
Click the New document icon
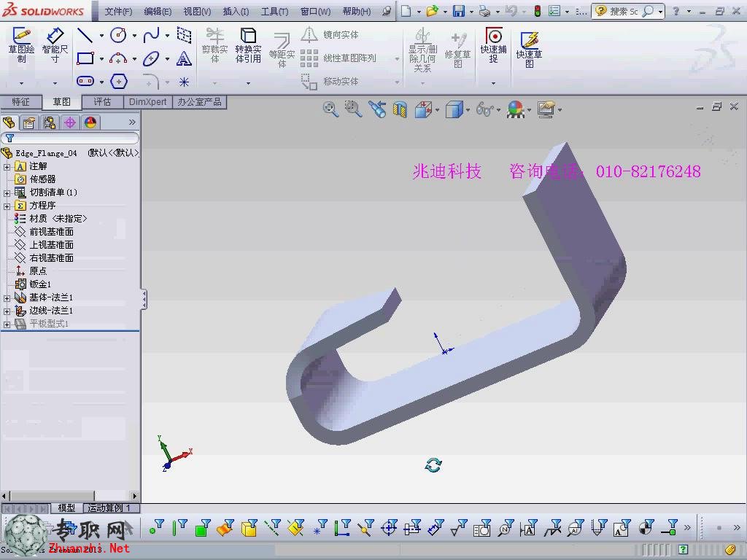[406, 11]
